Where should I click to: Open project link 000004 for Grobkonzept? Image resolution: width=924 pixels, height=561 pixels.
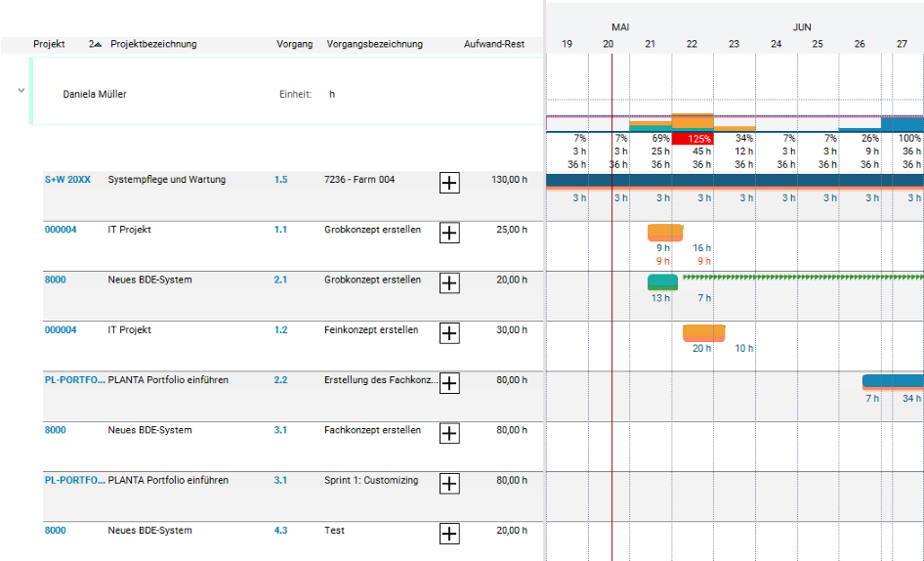pos(61,230)
